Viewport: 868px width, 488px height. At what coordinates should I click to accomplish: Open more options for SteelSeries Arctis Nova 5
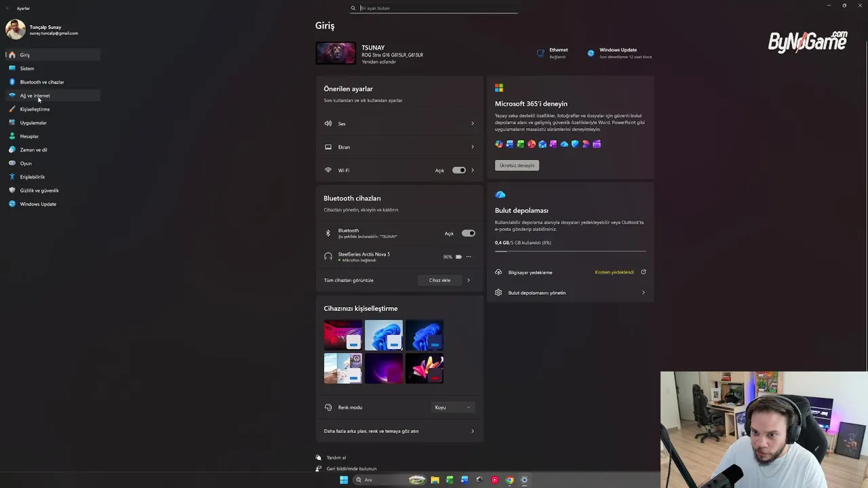[468, 257]
